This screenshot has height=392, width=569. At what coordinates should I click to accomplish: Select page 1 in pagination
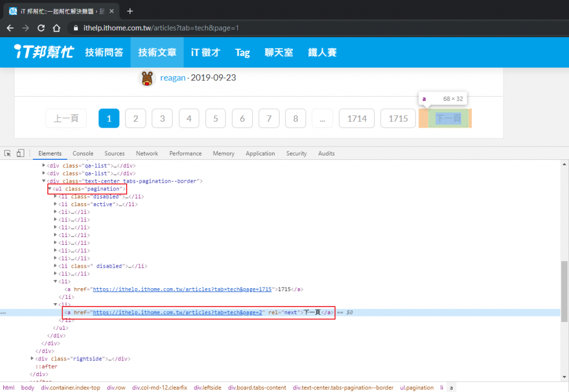tap(109, 118)
